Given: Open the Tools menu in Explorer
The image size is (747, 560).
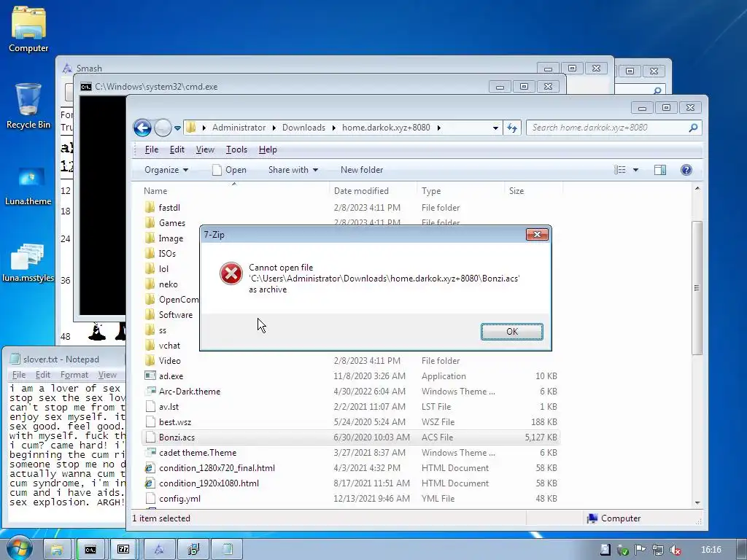Looking at the screenshot, I should [x=236, y=149].
